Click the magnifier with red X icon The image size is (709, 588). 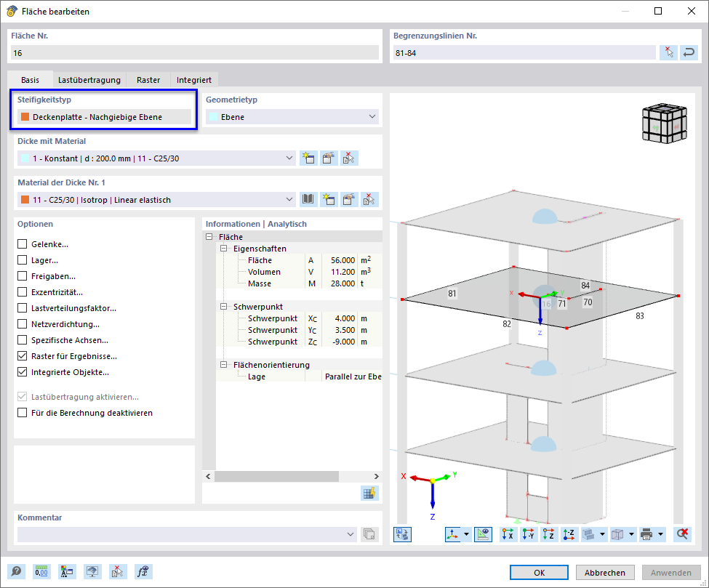point(682,534)
